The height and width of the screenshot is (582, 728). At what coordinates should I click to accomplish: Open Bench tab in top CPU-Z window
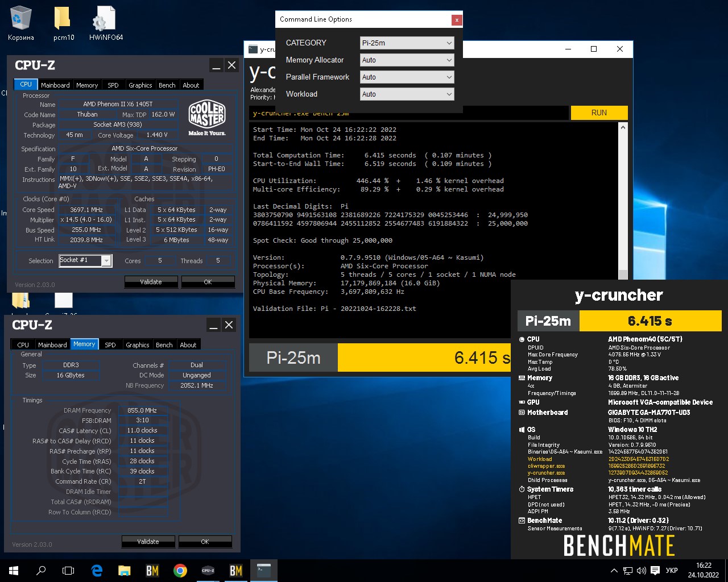[x=167, y=85]
